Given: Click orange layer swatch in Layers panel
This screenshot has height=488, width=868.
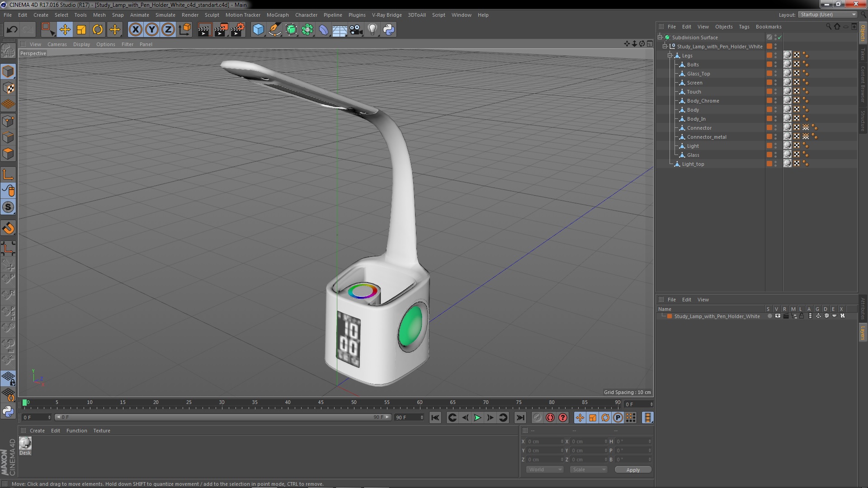Looking at the screenshot, I should click(x=670, y=316).
